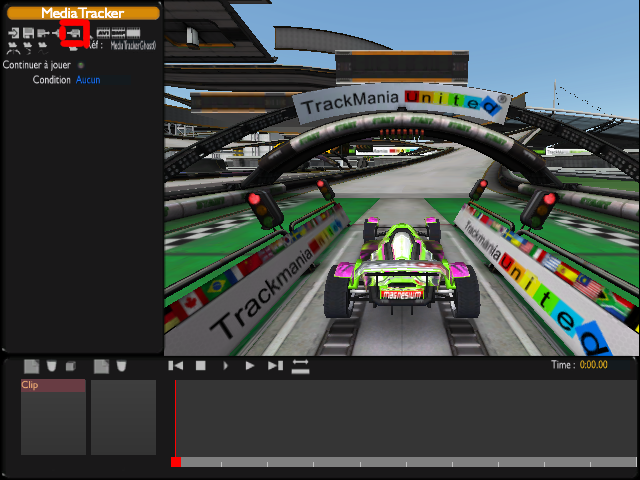Exit MediaTracker with the door-arrow icon
The height and width of the screenshot is (480, 640).
13,33
